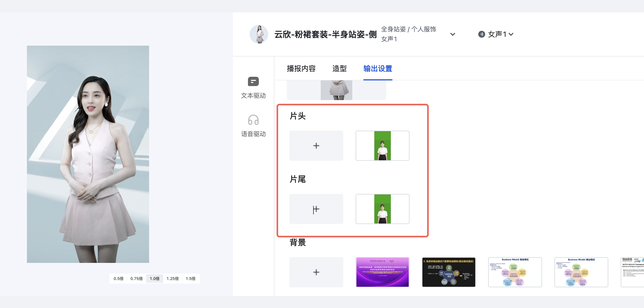Add a new 背景 background with plus
Image resolution: width=644 pixels, height=308 pixels.
coord(316,272)
